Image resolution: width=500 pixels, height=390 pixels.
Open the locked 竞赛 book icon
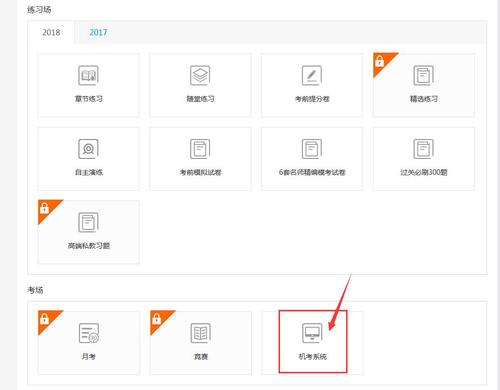(x=200, y=333)
